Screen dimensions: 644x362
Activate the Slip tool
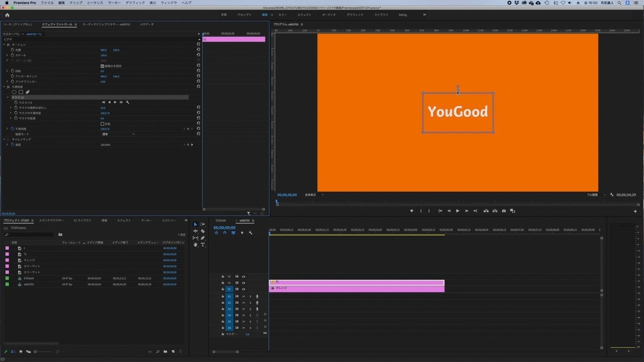195,238
